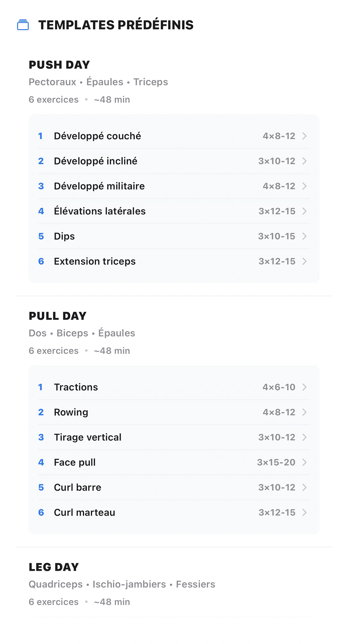This screenshot has height=644, width=348.
Task: Expand Curl marteau chevron arrow
Action: coord(304,513)
